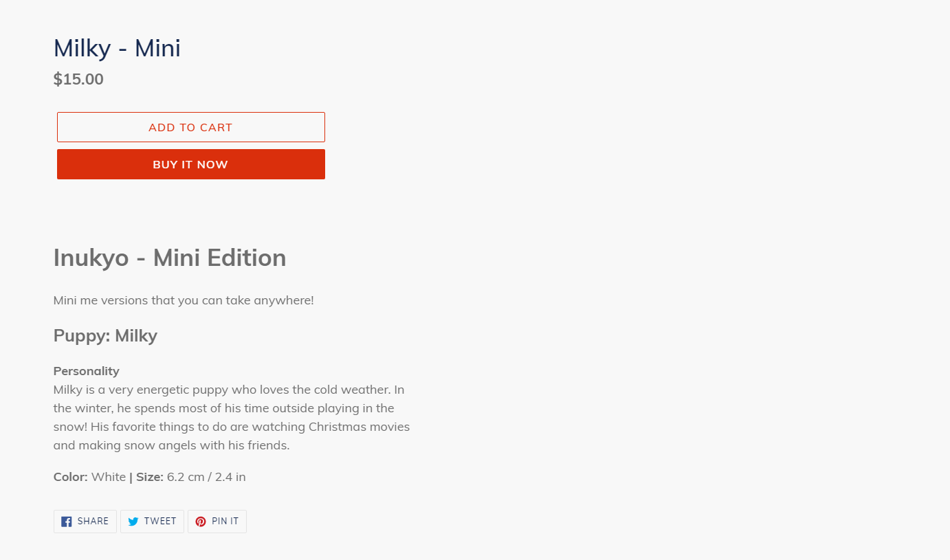
Task: Click the Inukyo - Mini Edition heading
Action: click(x=170, y=258)
